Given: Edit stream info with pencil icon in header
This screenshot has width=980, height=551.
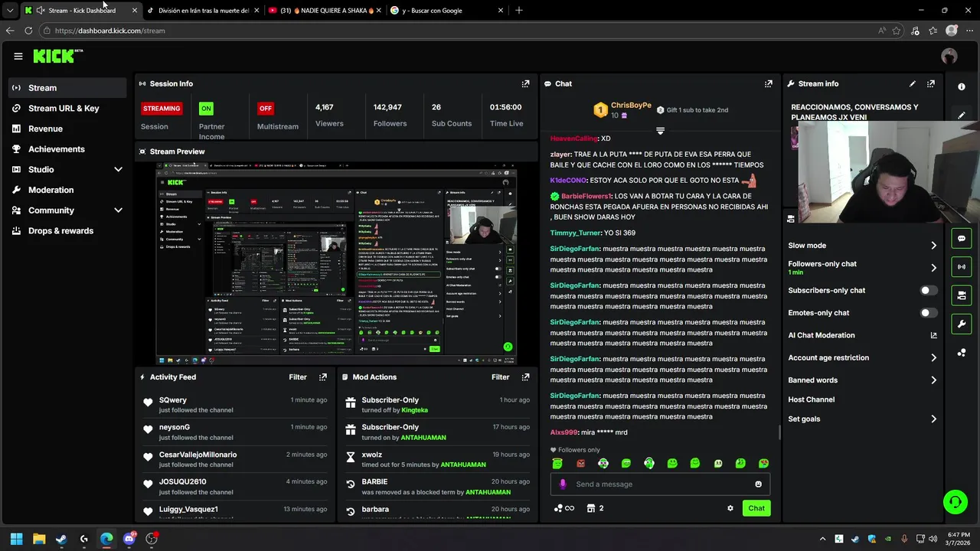Looking at the screenshot, I should (913, 83).
